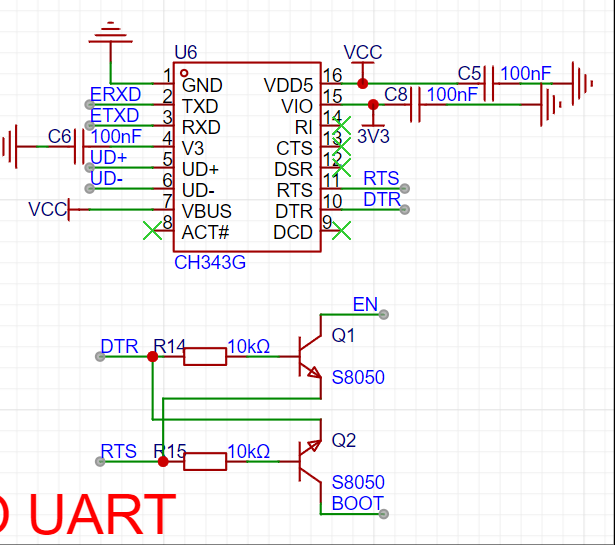Click the VBUS pin name in U6

(x=207, y=212)
